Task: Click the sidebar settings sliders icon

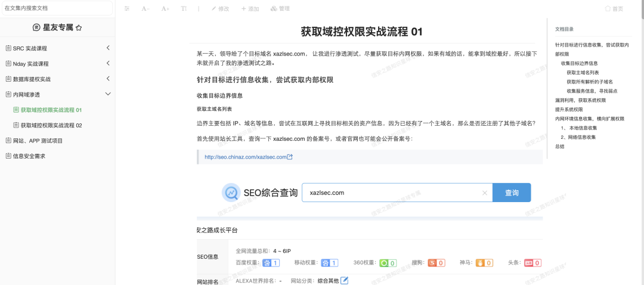Action: click(127, 8)
